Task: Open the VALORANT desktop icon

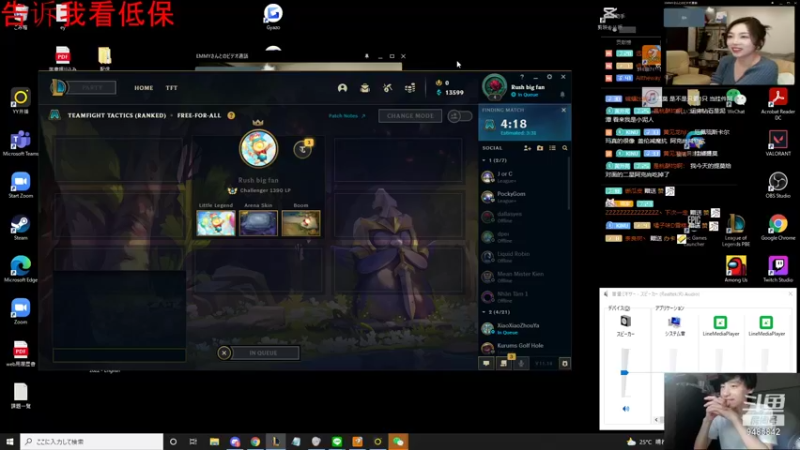Action: click(778, 143)
